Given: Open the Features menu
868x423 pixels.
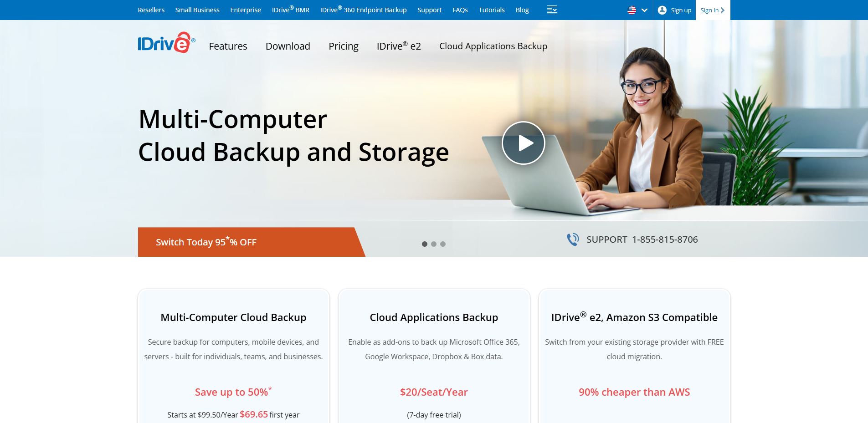Looking at the screenshot, I should tap(228, 46).
